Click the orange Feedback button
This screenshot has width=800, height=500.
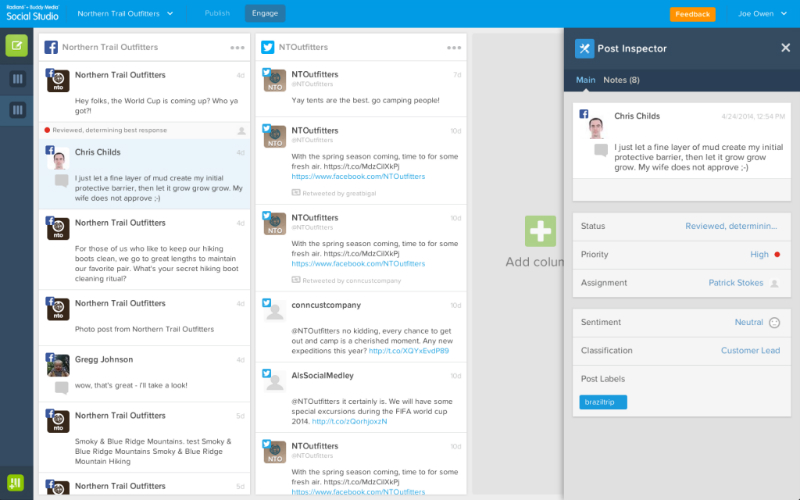click(x=692, y=14)
